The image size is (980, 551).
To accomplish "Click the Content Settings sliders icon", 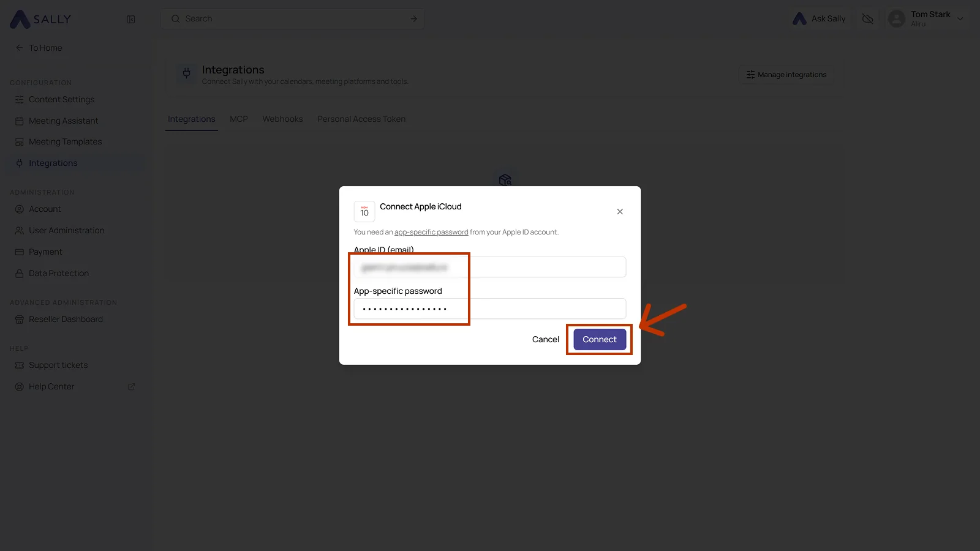I will click(20, 99).
